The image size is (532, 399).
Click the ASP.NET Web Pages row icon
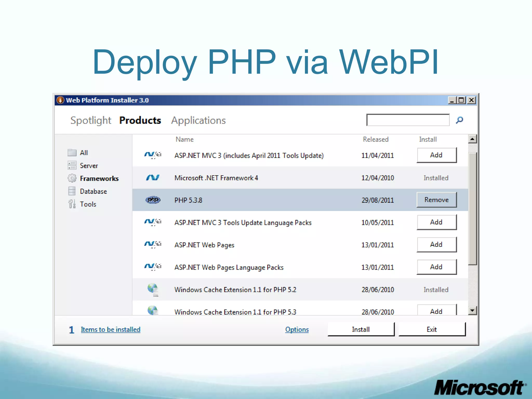[153, 244]
